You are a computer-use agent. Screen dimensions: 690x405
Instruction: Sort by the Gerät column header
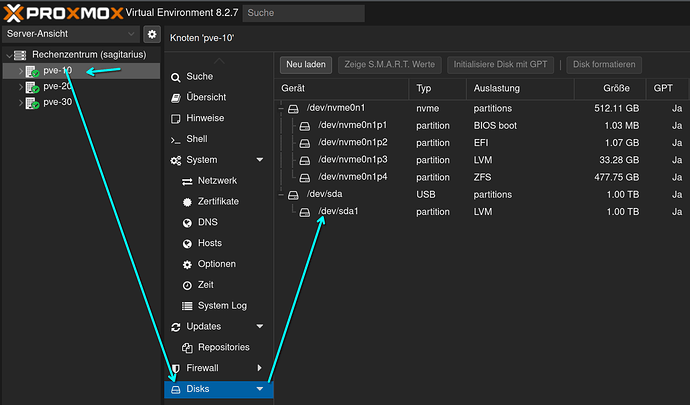tap(341, 88)
